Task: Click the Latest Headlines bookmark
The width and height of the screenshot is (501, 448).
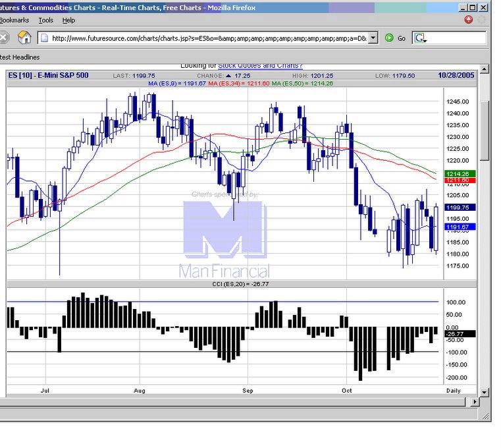Action: (20, 57)
